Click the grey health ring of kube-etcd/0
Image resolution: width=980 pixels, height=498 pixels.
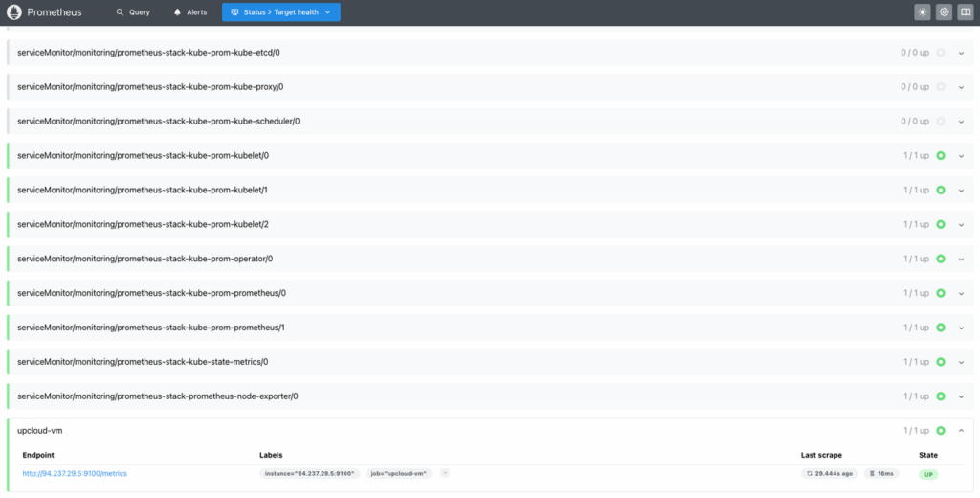pyautogui.click(x=941, y=53)
